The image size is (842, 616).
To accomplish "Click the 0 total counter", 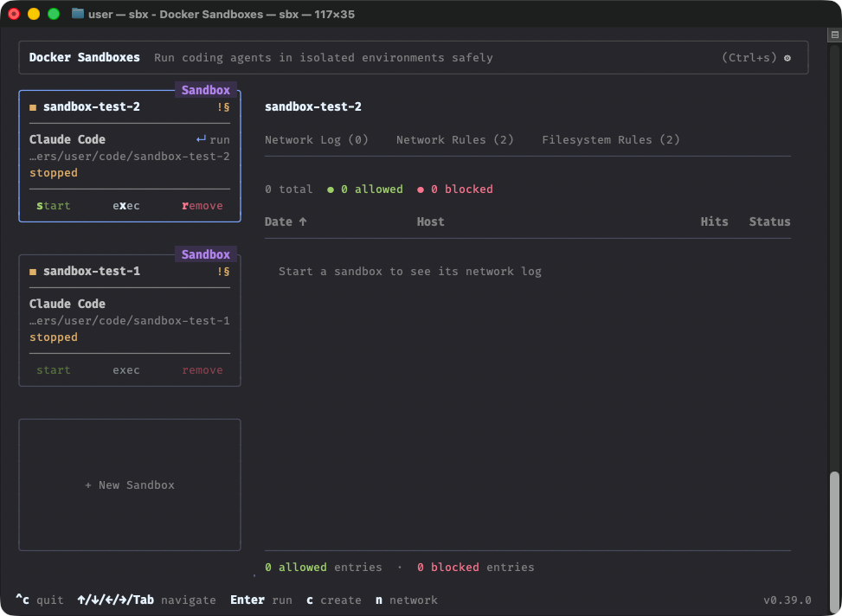I will (288, 189).
